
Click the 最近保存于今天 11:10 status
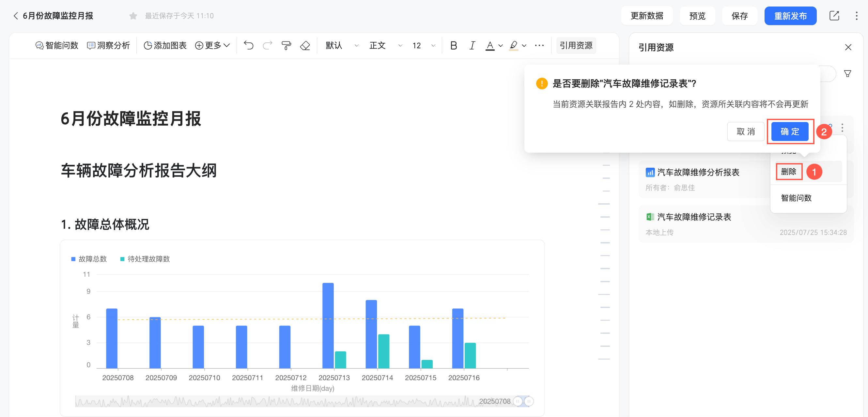(179, 16)
